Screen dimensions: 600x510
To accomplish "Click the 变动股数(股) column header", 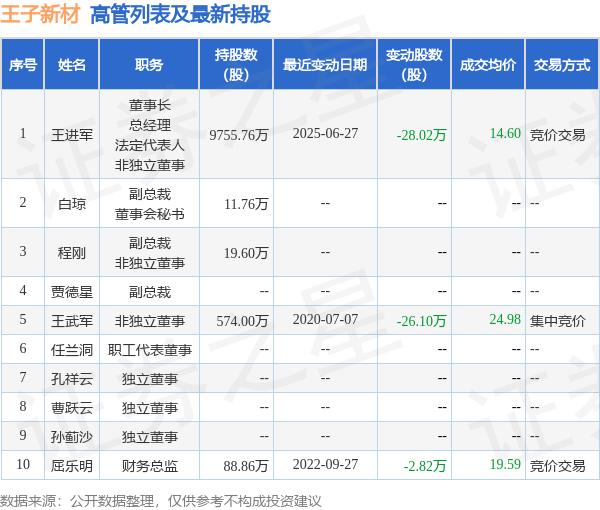I will (x=414, y=65).
